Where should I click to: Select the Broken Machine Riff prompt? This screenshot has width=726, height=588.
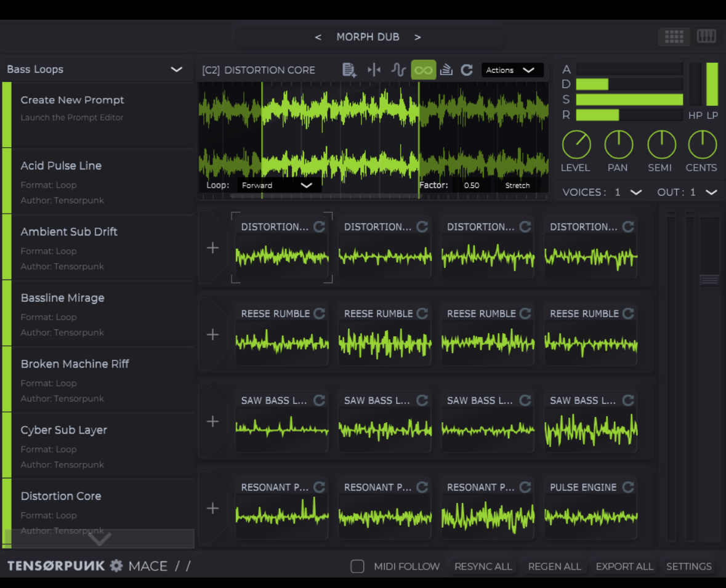point(98,380)
